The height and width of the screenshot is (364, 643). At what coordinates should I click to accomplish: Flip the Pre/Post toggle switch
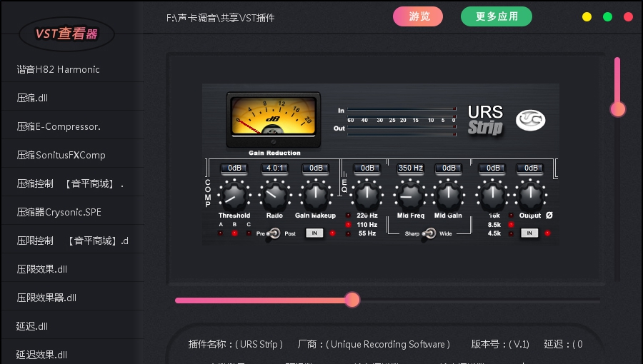274,234
